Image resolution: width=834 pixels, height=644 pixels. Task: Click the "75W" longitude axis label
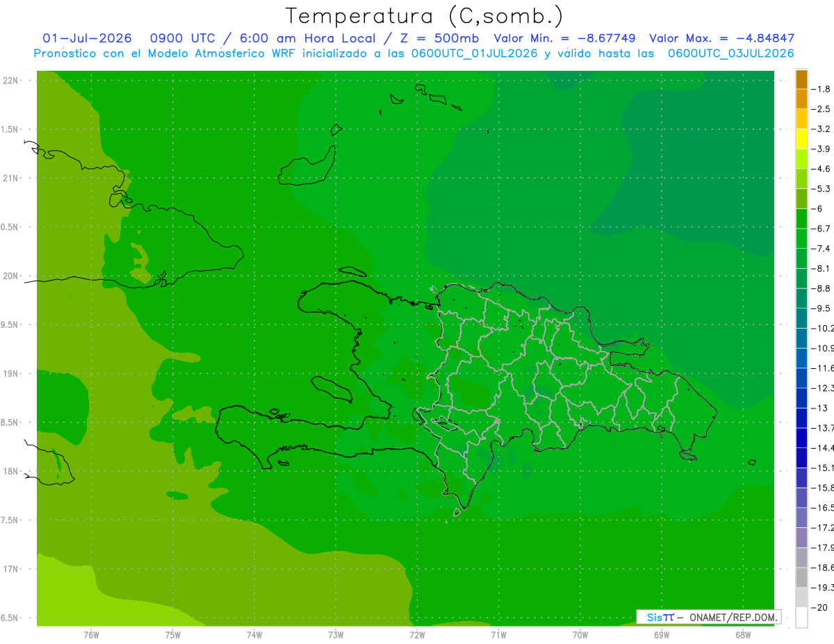point(173,634)
